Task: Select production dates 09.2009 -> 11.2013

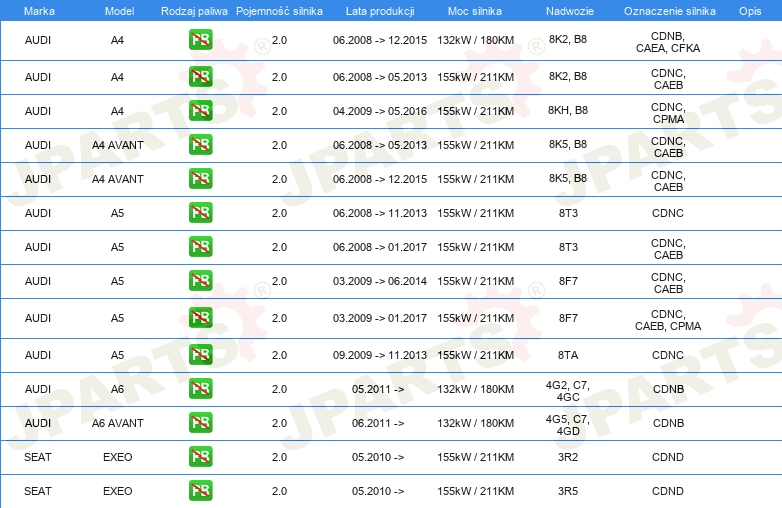Action: (x=380, y=355)
